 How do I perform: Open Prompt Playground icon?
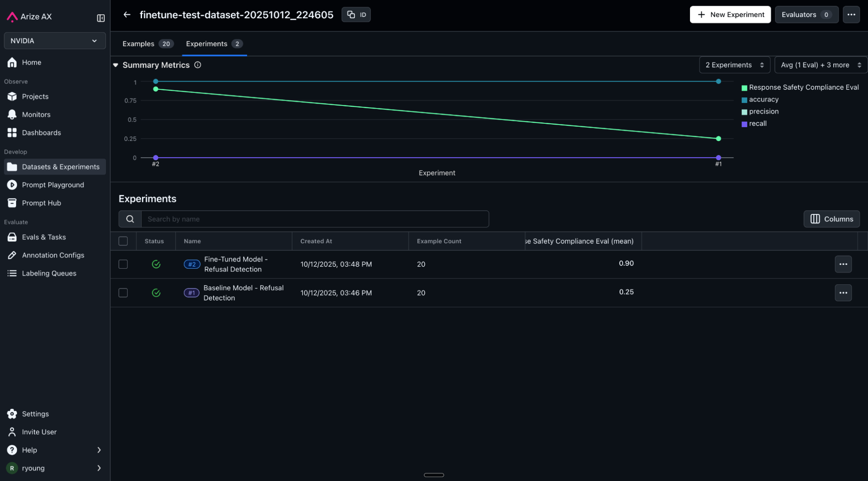12,185
